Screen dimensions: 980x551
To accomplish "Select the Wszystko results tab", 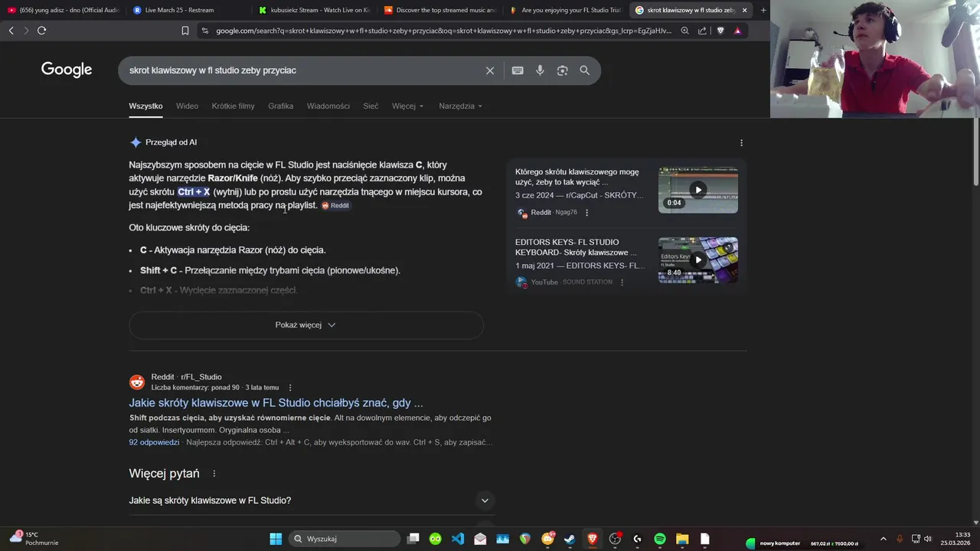I will [145, 106].
